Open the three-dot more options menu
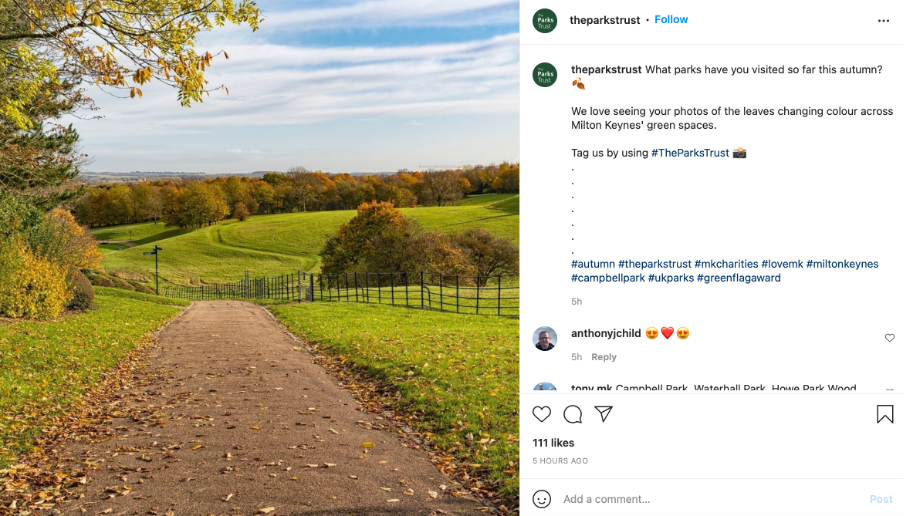This screenshot has width=904, height=516. pos(883,20)
